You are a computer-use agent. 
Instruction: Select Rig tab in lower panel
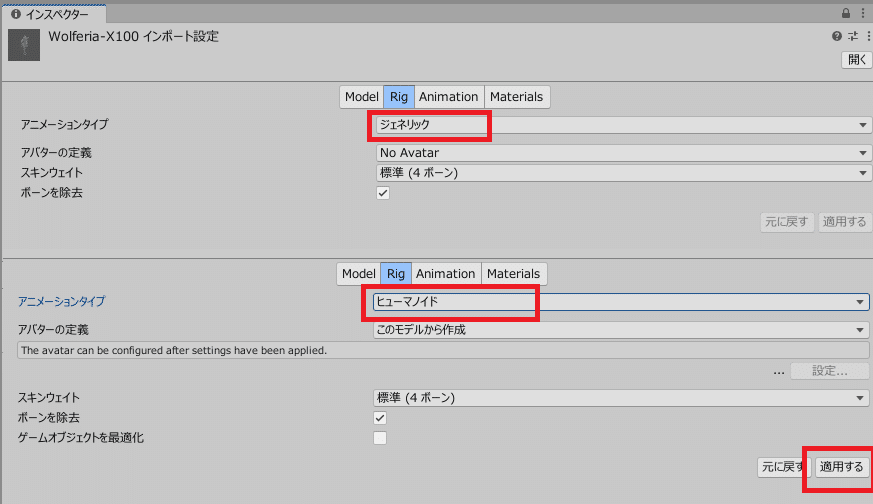click(396, 274)
